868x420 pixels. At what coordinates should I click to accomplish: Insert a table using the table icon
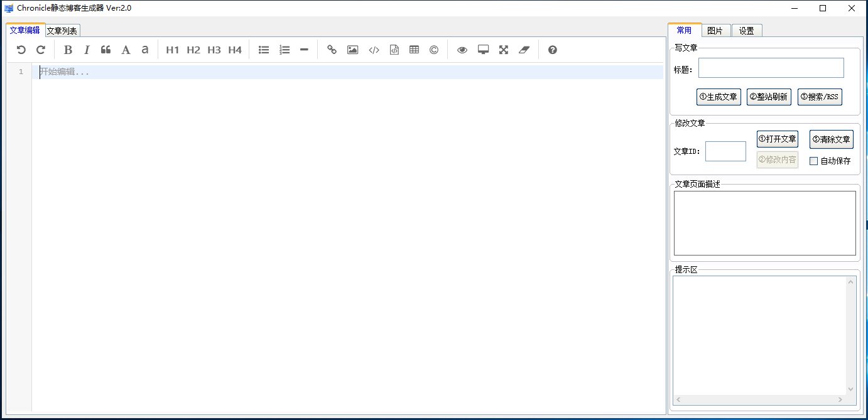pos(414,50)
